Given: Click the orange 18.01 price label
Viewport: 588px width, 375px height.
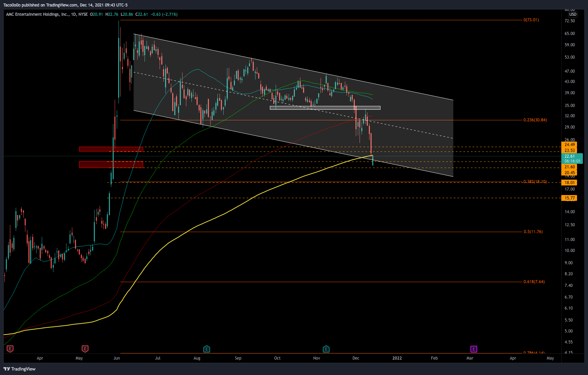Looking at the screenshot, I should pos(570,183).
